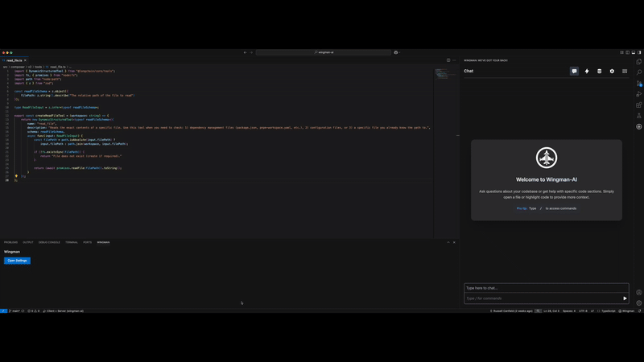Select the Wingman panel tab
644x362 pixels.
coord(103,242)
